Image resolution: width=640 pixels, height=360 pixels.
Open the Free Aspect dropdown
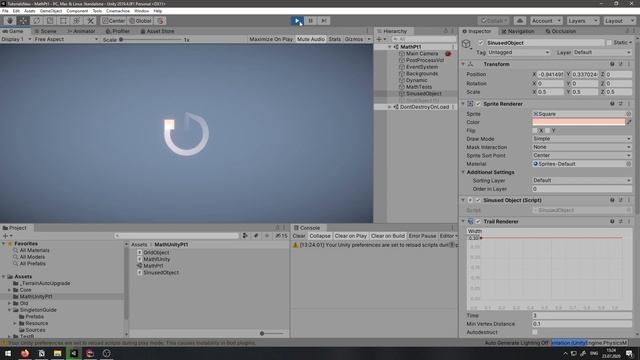(x=66, y=39)
